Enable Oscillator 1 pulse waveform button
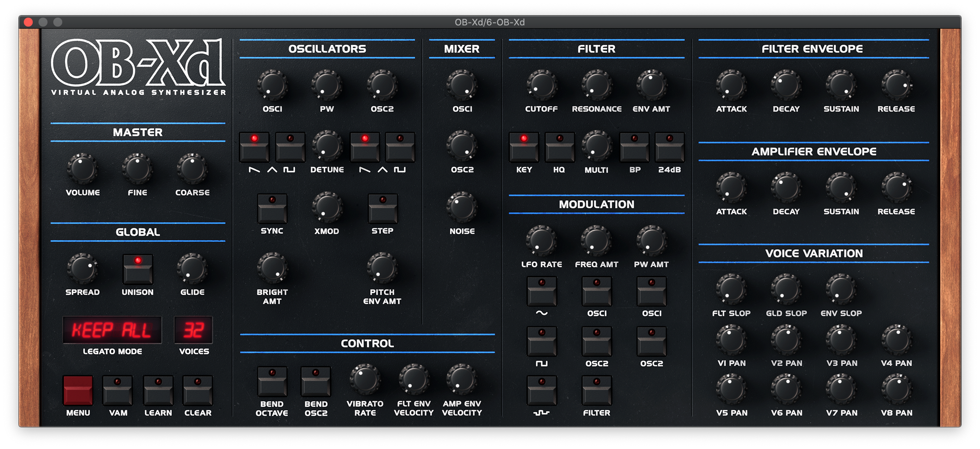This screenshot has width=980, height=449. click(290, 147)
